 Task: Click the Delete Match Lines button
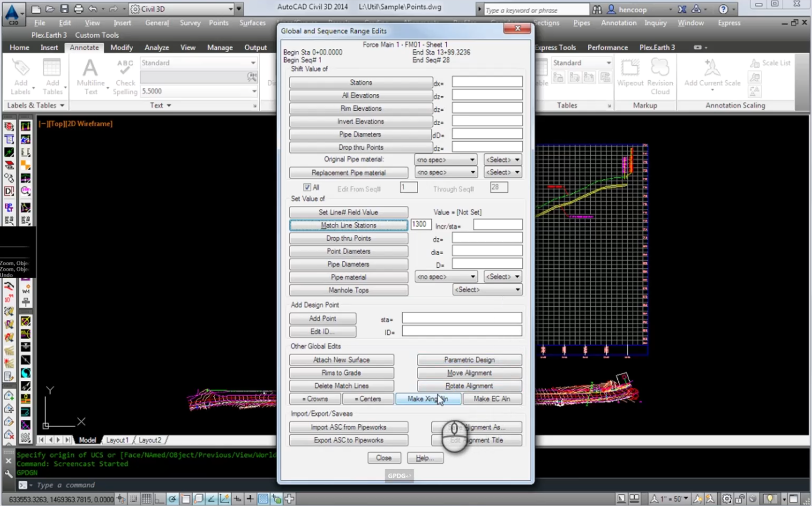click(341, 386)
